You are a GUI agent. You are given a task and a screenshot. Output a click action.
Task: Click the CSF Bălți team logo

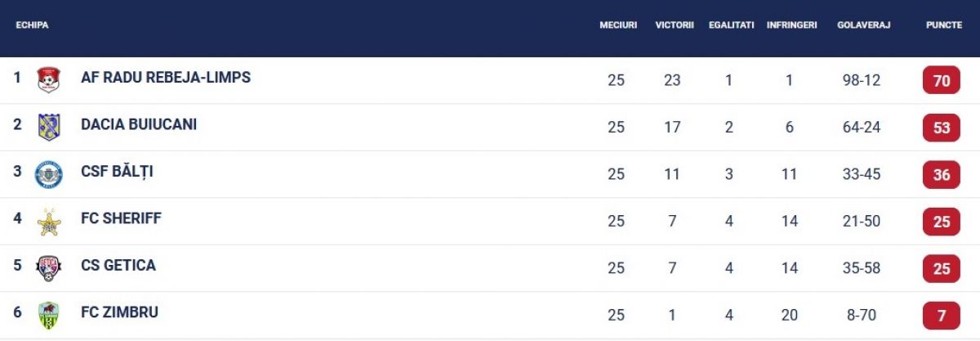coord(49,174)
